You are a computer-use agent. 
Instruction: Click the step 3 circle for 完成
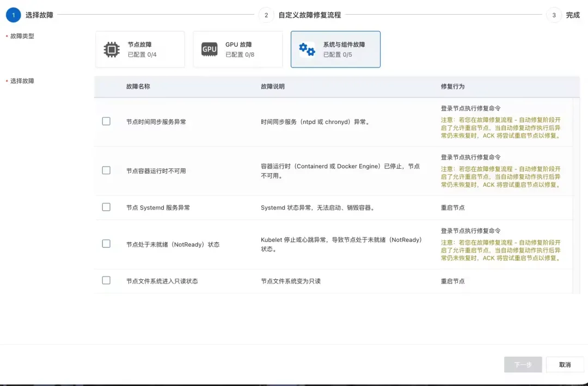pyautogui.click(x=554, y=15)
